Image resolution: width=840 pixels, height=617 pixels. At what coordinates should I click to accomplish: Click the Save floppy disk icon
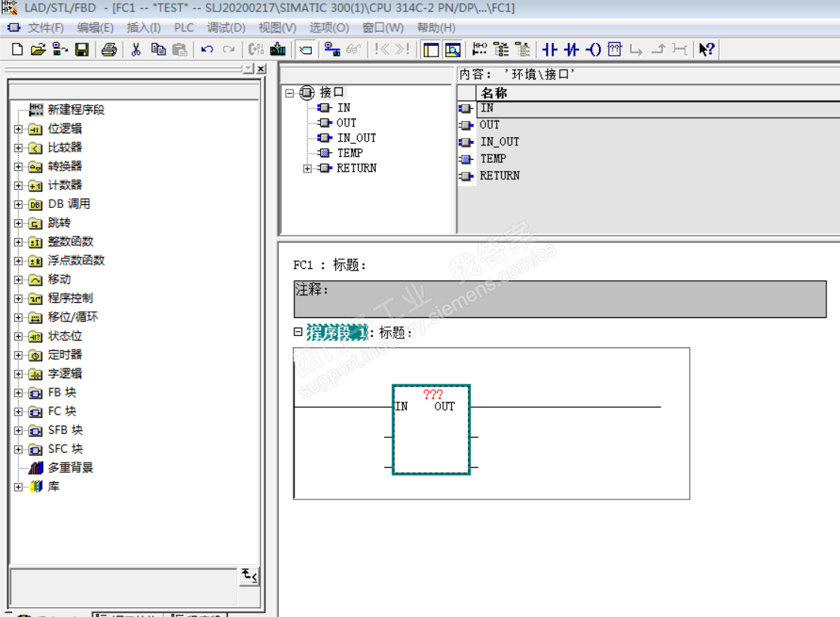82,50
